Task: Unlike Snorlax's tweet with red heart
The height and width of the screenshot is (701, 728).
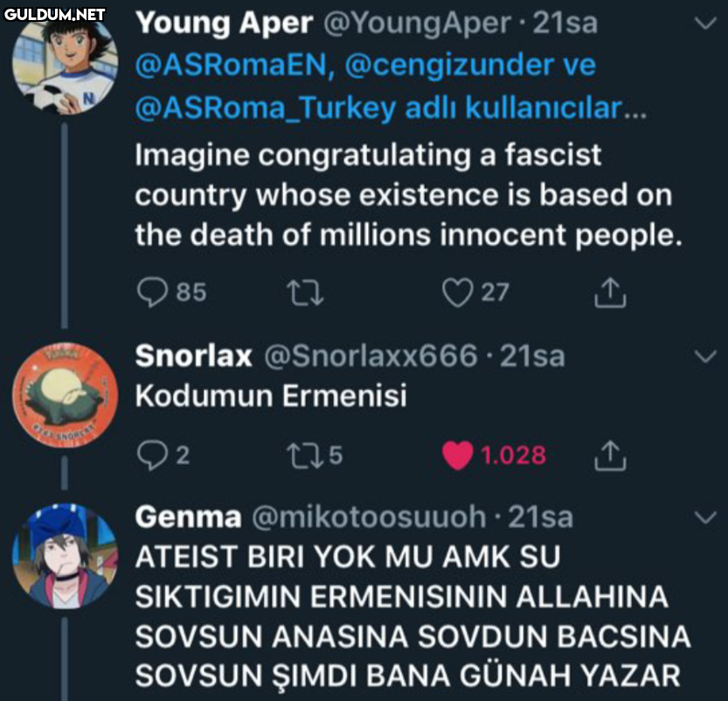Action: pos(457,455)
